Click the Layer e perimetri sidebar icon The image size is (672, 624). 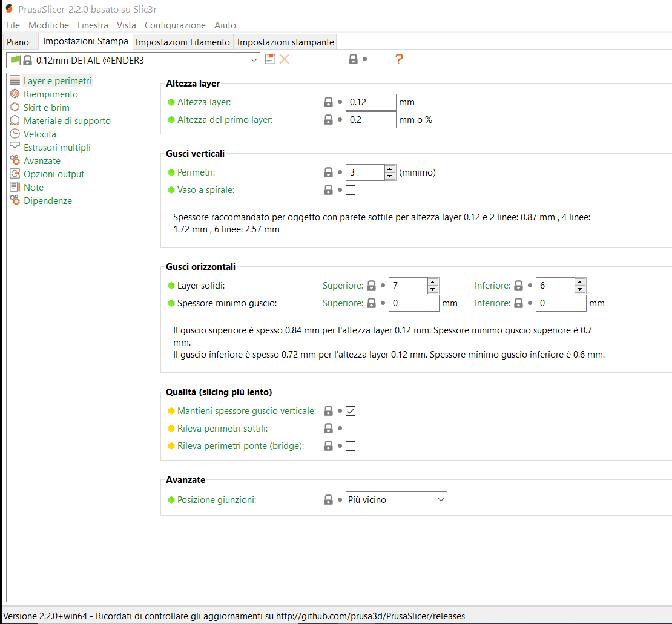(x=15, y=80)
